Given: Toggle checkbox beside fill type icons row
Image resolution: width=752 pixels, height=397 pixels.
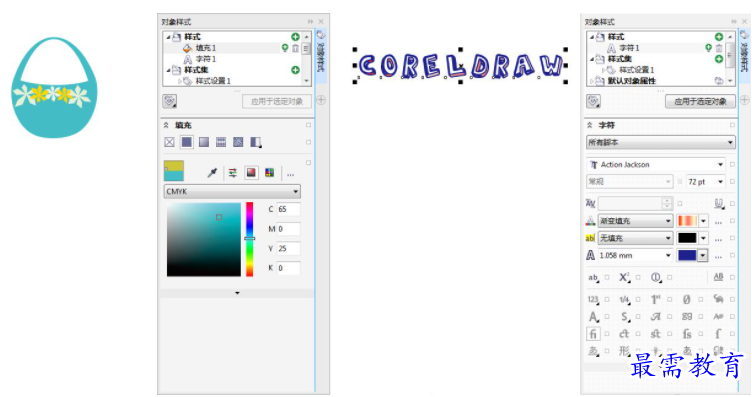Looking at the screenshot, I should click(x=308, y=142).
